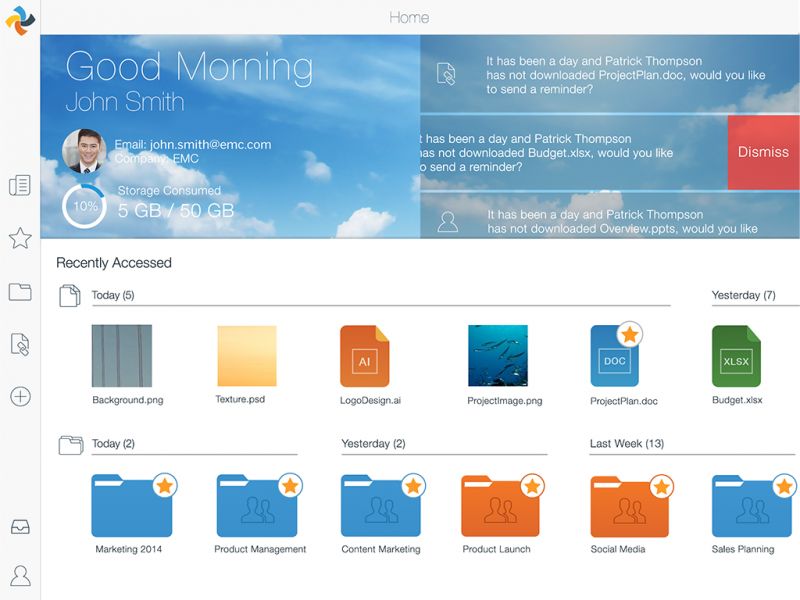Screen dimensions: 800x600
Task: Open the Content Marketing shared folder
Action: (381, 506)
